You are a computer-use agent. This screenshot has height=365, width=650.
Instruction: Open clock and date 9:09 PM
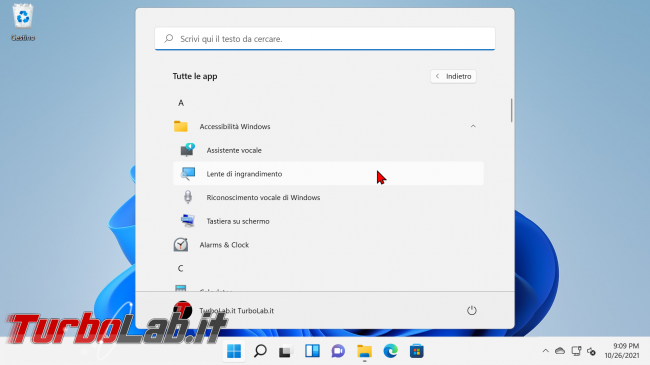coord(622,351)
